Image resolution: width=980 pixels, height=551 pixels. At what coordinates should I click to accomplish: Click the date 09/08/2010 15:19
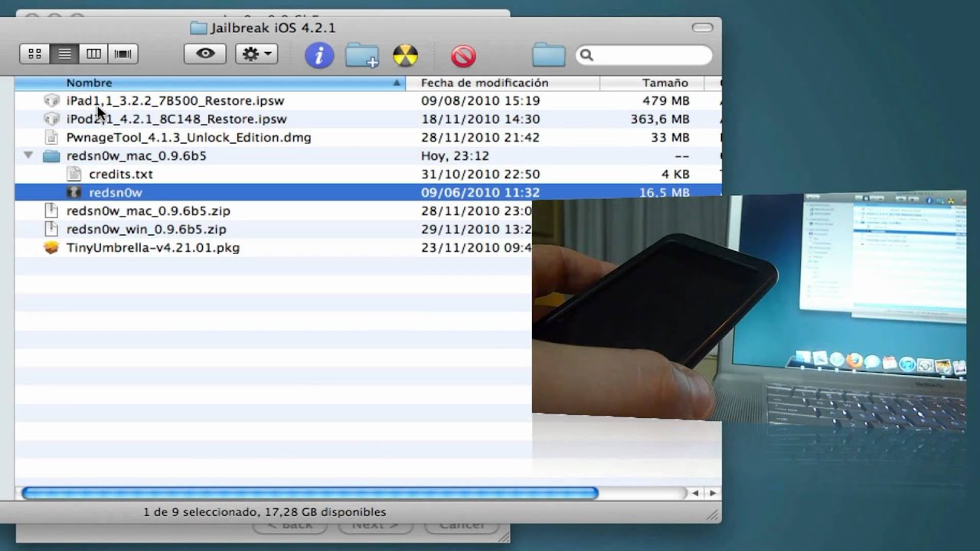480,100
